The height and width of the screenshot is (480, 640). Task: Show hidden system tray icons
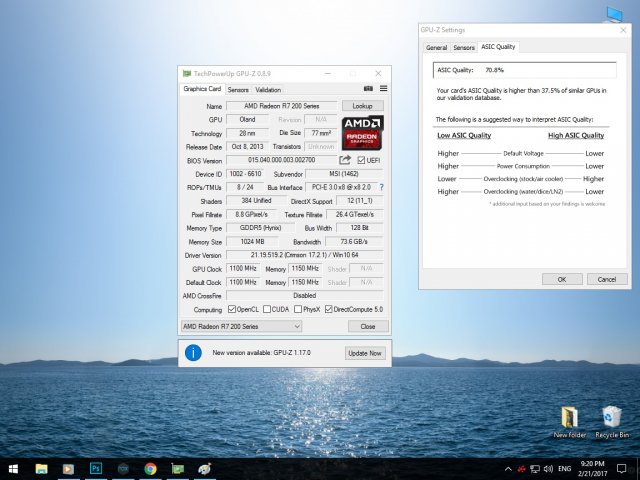click(506, 468)
